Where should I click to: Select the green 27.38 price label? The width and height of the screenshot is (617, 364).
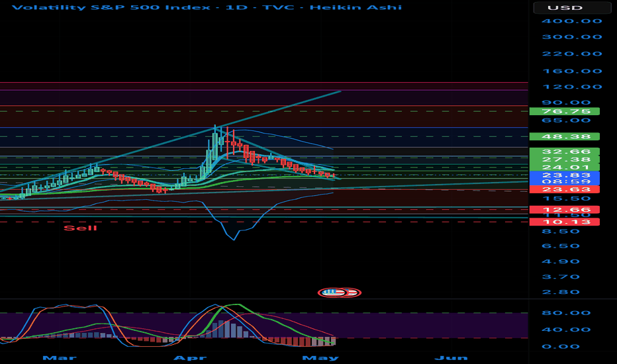coord(565,159)
